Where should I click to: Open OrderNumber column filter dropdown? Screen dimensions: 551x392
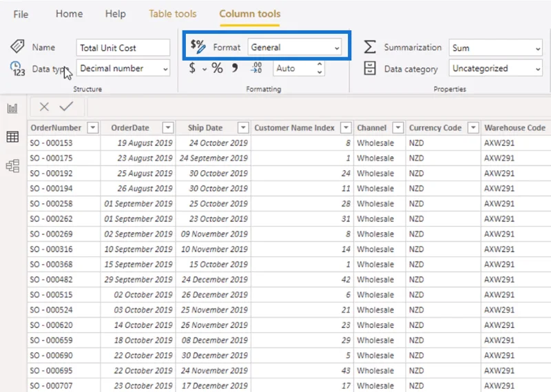coord(93,127)
